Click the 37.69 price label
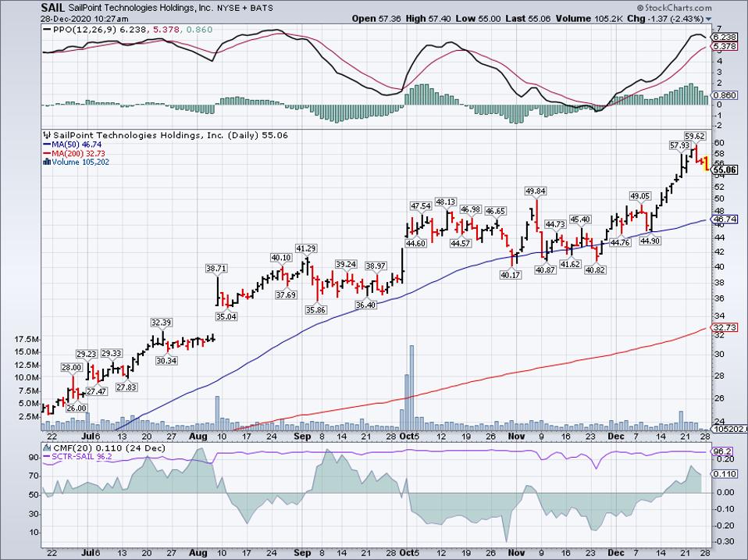 286,294
